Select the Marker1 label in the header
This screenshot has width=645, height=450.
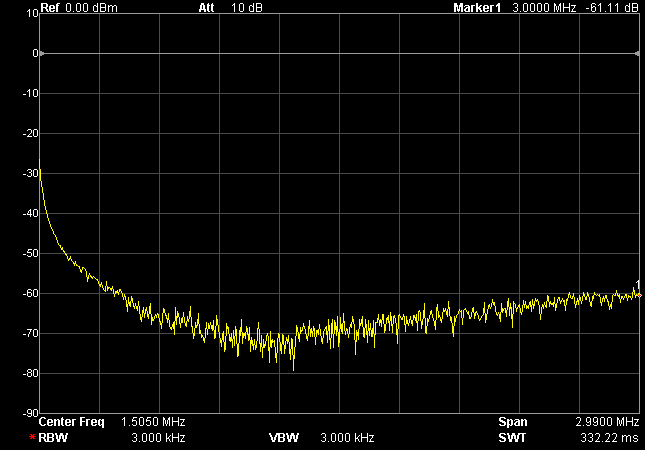[x=477, y=8]
